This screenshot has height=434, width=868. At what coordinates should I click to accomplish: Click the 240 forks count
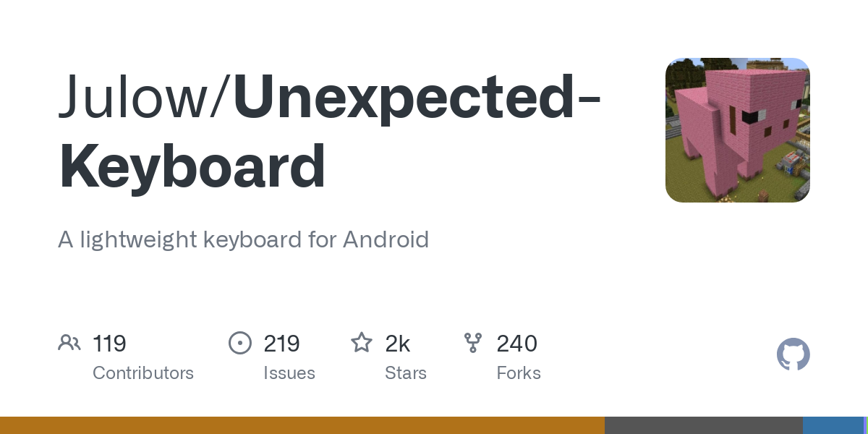pos(516,344)
